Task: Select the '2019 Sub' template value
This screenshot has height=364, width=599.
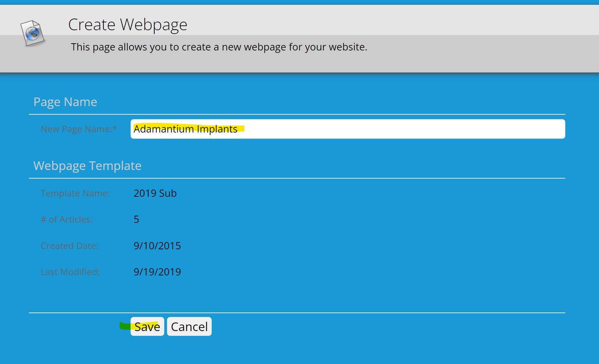Action: tap(155, 193)
